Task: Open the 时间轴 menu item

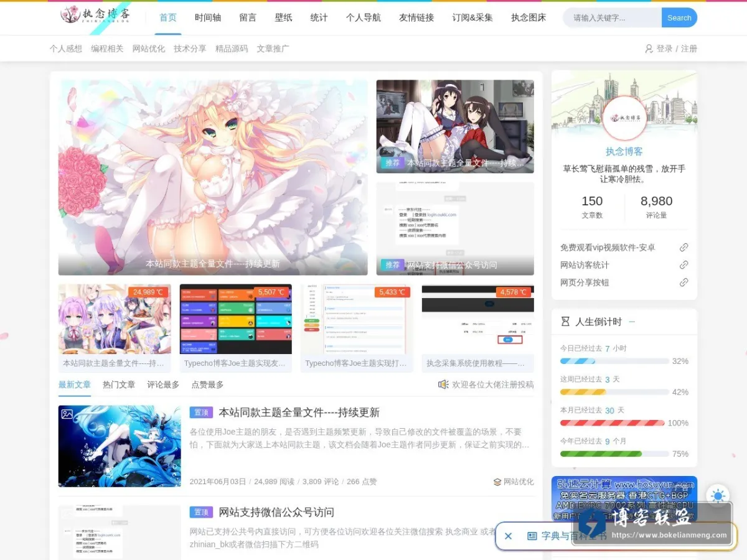Action: 208,17
